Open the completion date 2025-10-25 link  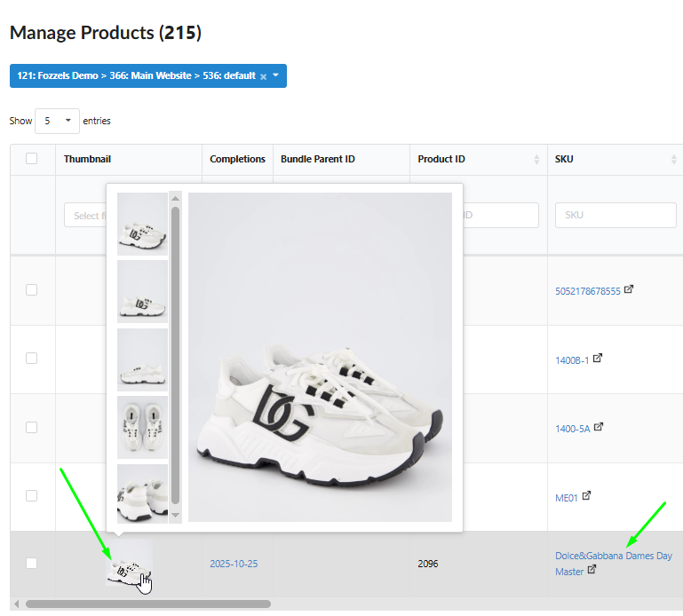pos(234,564)
